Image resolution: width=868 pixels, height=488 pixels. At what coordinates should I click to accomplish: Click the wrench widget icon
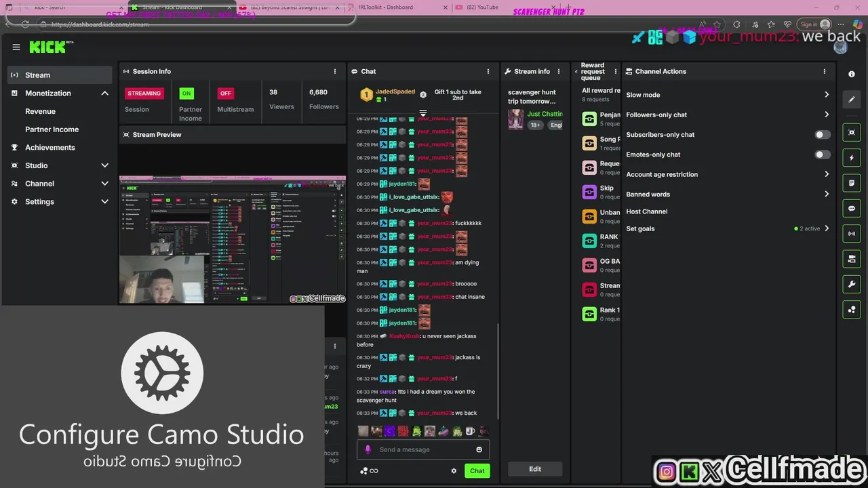(x=852, y=284)
